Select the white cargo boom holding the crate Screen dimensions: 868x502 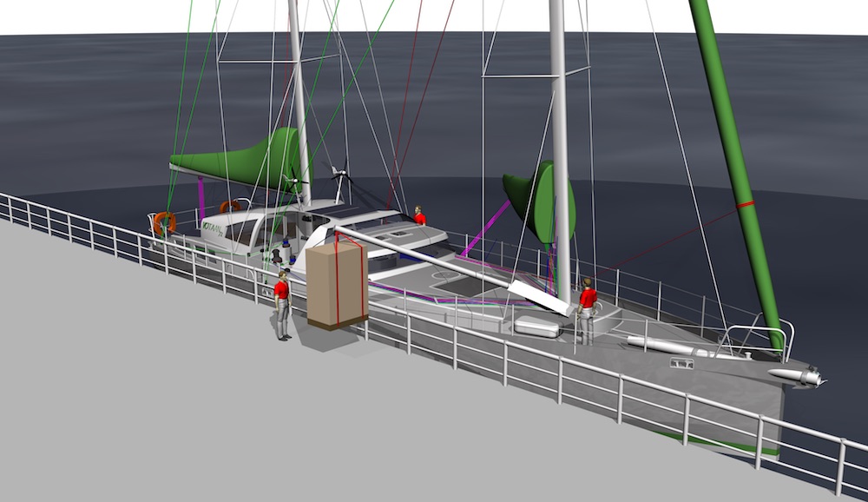pyautogui.click(x=451, y=264)
